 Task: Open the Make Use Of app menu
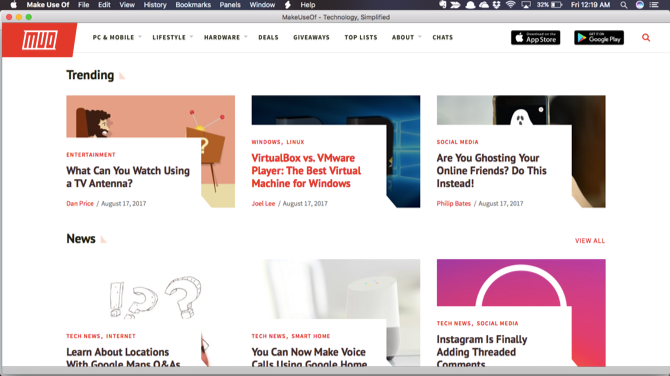pyautogui.click(x=48, y=5)
